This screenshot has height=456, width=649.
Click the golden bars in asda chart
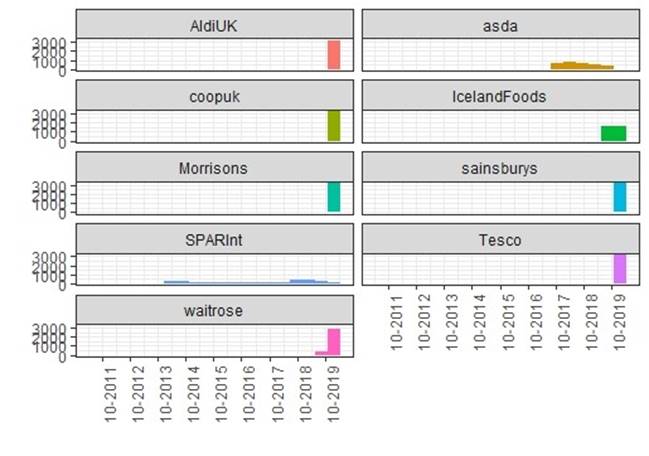581,66
